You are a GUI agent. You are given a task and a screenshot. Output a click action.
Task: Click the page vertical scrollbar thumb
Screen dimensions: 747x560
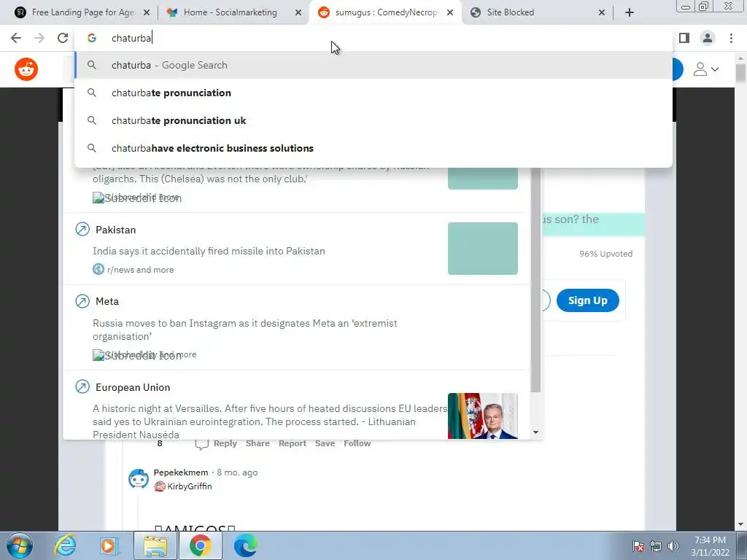coord(740,72)
